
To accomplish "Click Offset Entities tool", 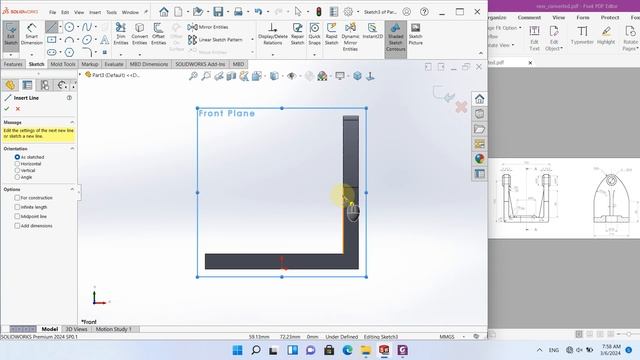I will [x=158, y=34].
